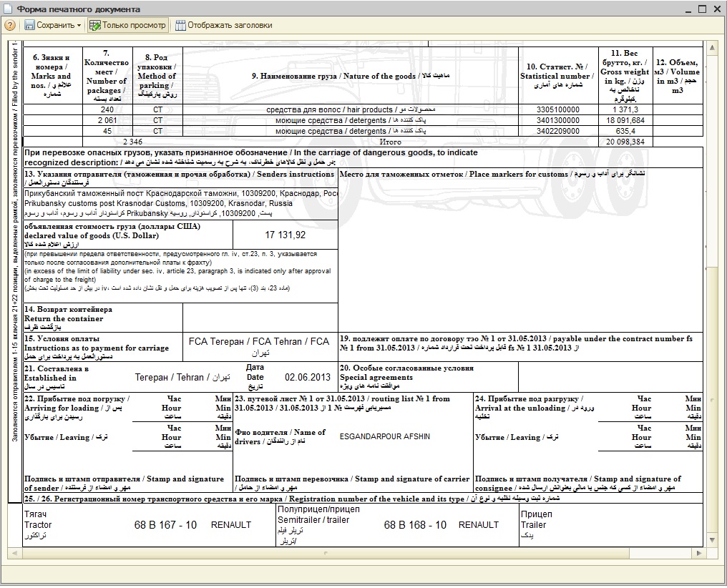Select field 19 payable under contract text
This screenshot has height=588, width=727.
pos(516,343)
